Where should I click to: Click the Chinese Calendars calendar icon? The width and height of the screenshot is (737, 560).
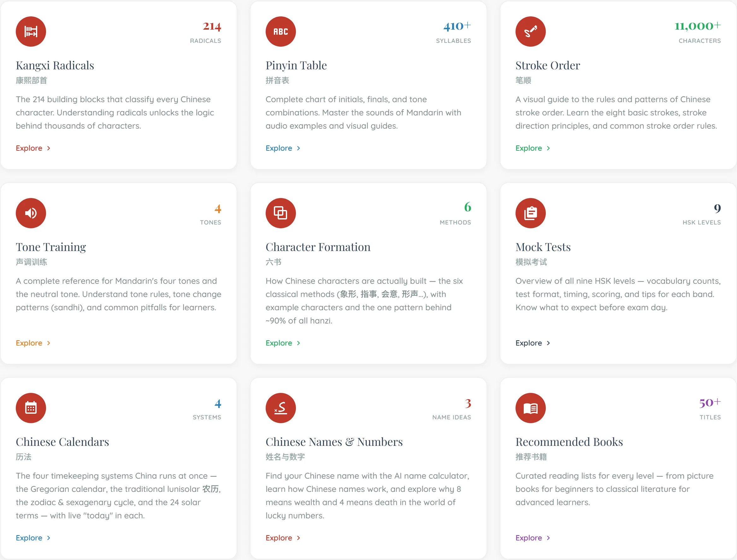point(31,408)
